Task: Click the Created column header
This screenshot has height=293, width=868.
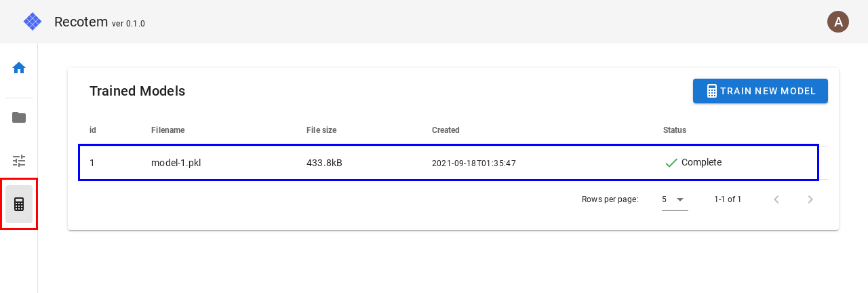Action: click(446, 130)
